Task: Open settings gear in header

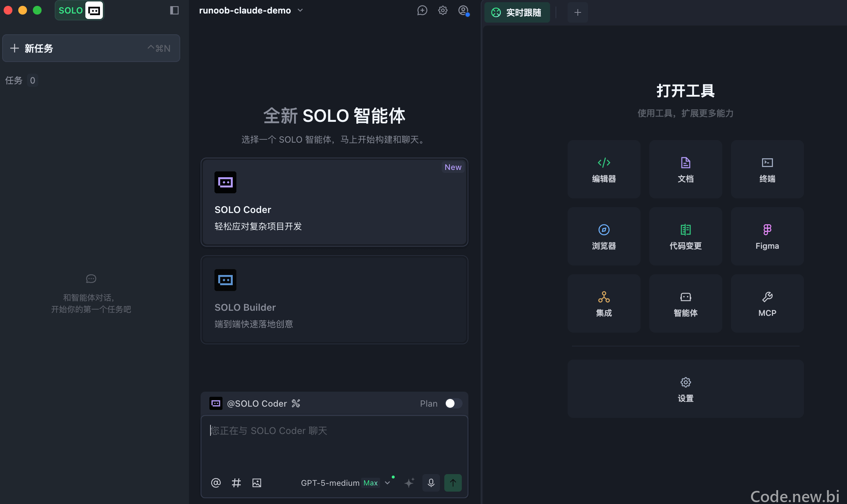Action: point(442,10)
